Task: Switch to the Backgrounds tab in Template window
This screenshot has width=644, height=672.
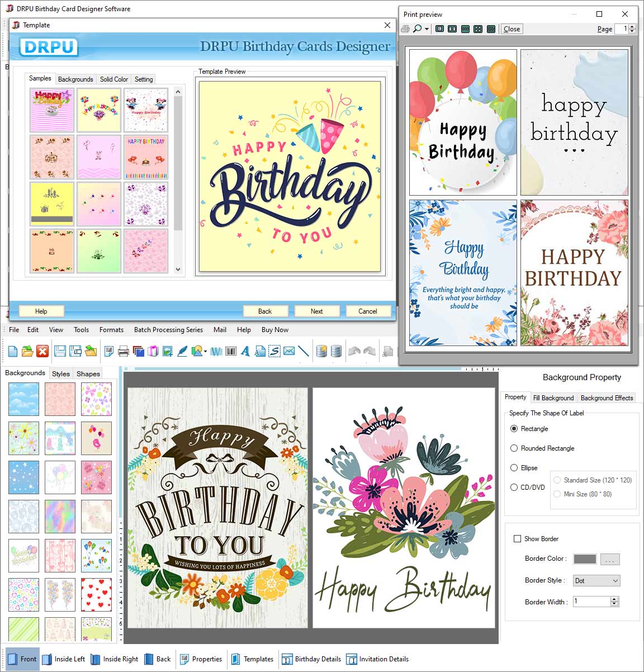Action: [75, 79]
